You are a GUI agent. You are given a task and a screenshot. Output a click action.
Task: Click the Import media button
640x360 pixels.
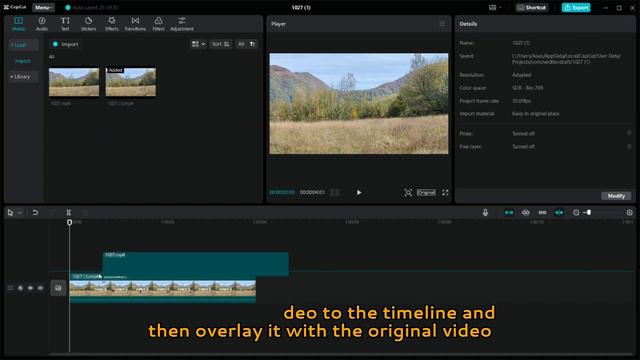coord(65,44)
